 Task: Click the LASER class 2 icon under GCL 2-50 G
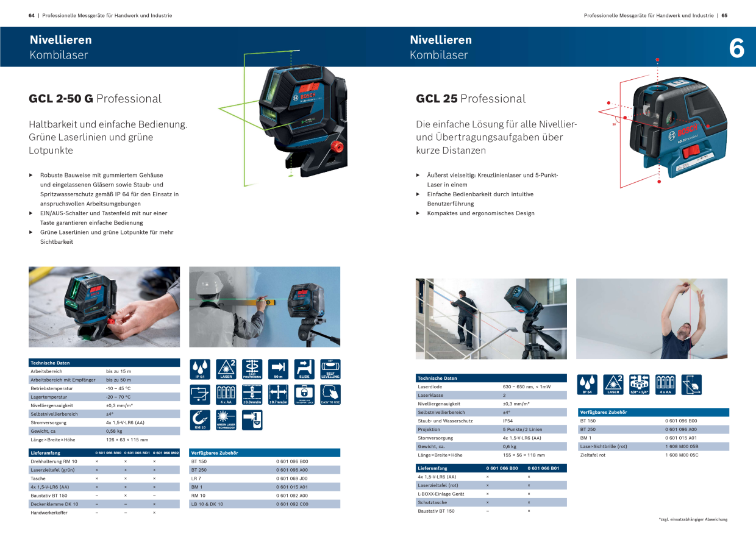pos(226,369)
